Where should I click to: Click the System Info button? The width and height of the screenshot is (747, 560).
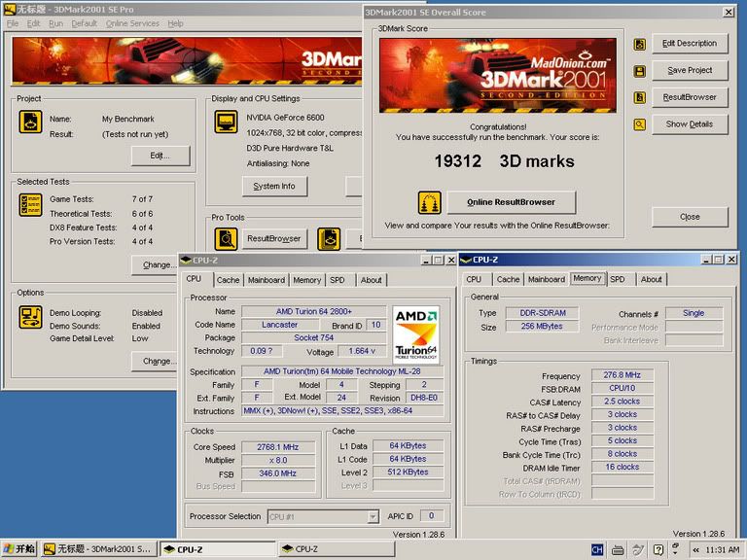pos(274,187)
